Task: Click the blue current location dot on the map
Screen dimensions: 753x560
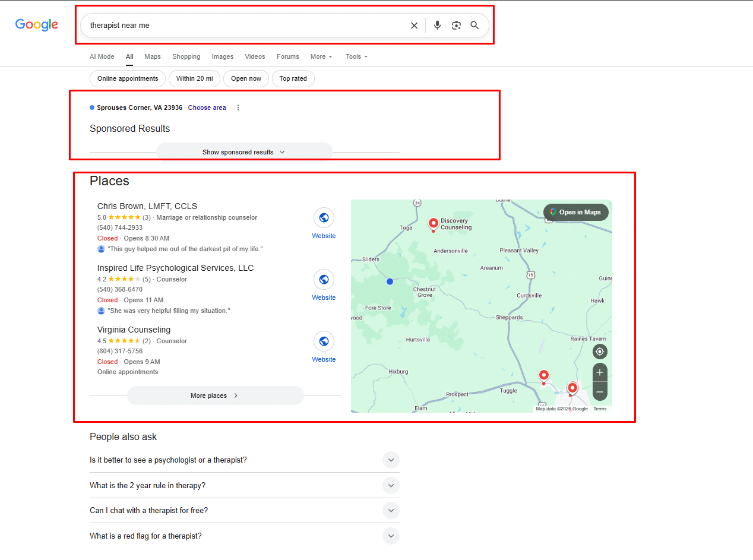Action: click(390, 281)
